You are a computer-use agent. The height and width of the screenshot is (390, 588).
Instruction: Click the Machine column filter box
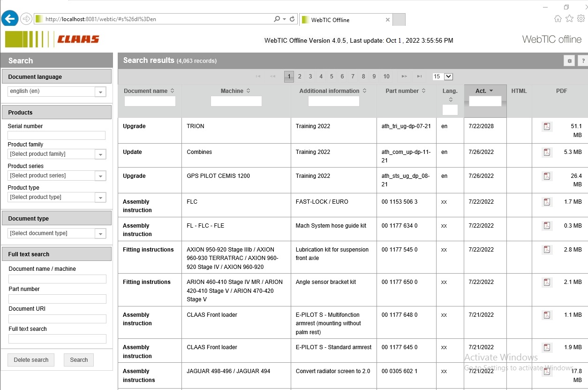click(x=236, y=101)
